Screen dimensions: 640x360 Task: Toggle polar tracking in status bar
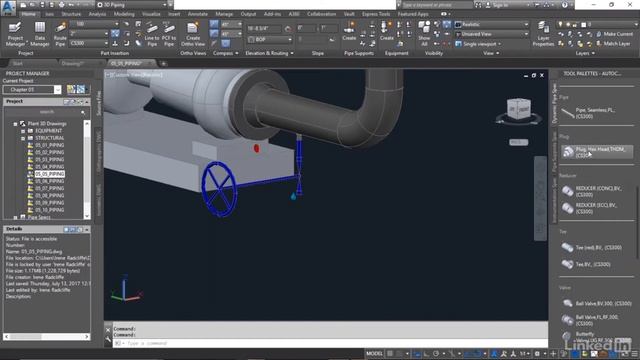pos(436,354)
